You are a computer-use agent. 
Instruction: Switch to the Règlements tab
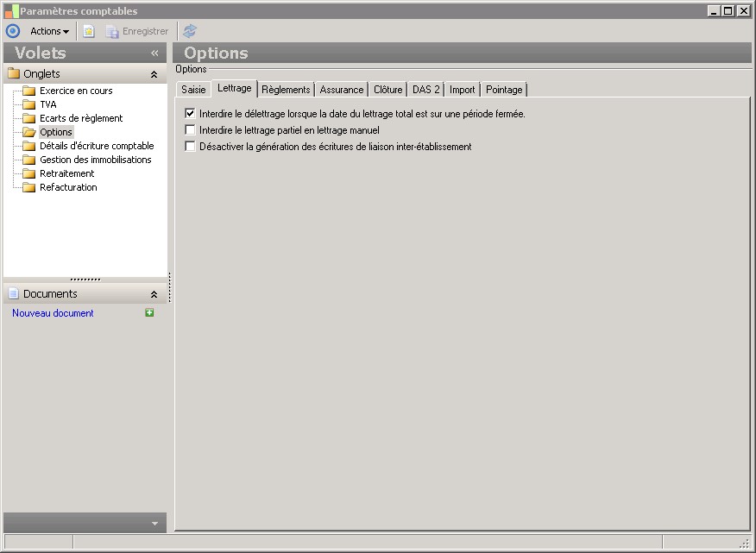tap(286, 90)
